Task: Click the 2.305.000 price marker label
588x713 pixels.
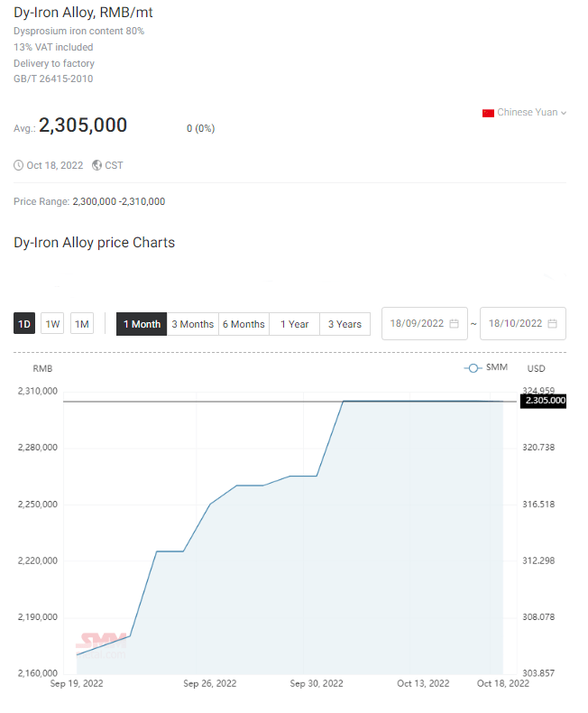Action: click(544, 401)
